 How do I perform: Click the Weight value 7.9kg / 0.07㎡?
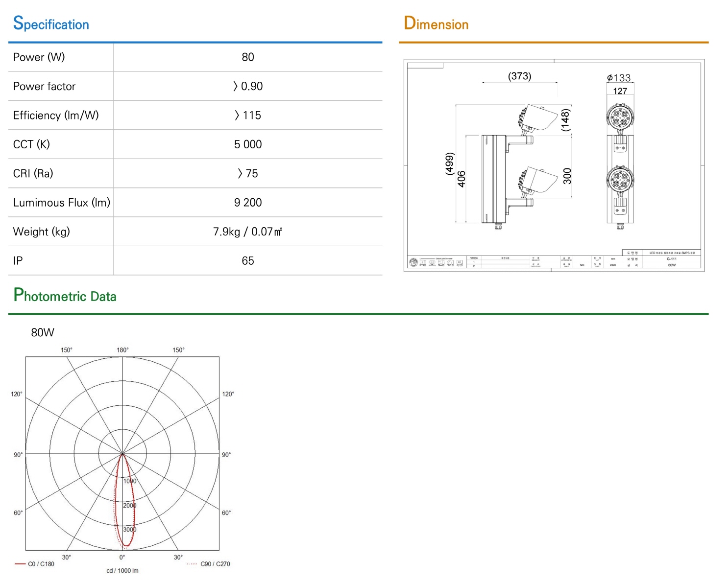pos(248,232)
